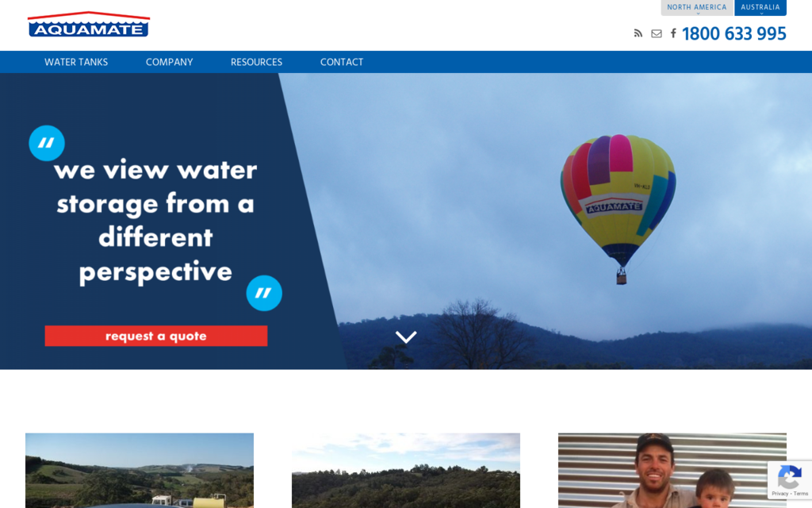The width and height of the screenshot is (812, 508).
Task: Click the down chevron on hero image
Action: tap(406, 337)
